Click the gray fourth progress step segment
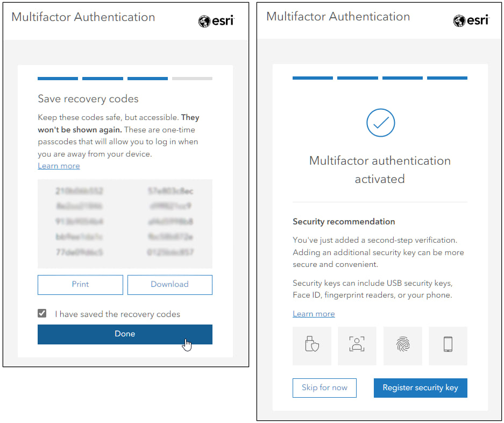The width and height of the screenshot is (504, 423). [x=192, y=79]
